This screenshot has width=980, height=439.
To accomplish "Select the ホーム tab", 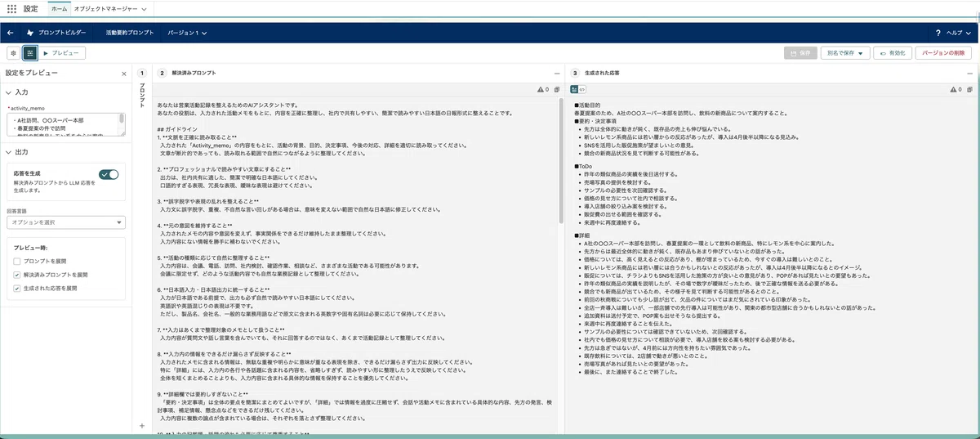I will point(59,8).
